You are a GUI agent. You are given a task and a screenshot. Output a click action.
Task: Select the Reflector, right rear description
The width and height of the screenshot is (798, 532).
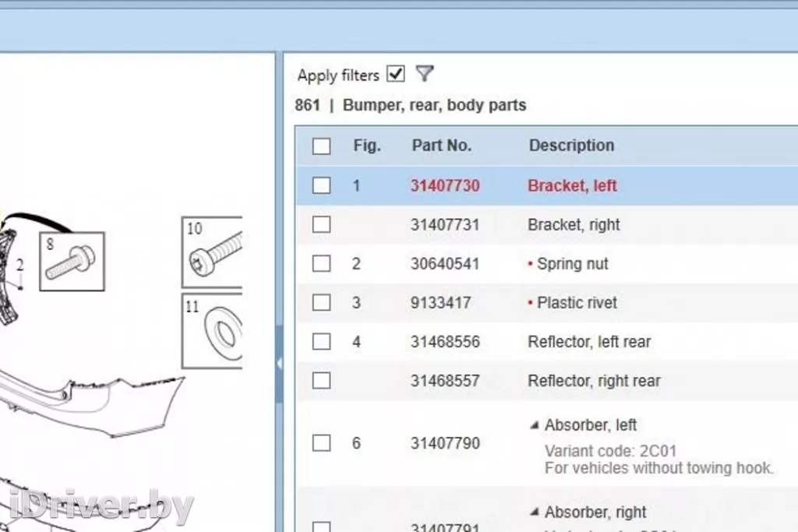[595, 381]
